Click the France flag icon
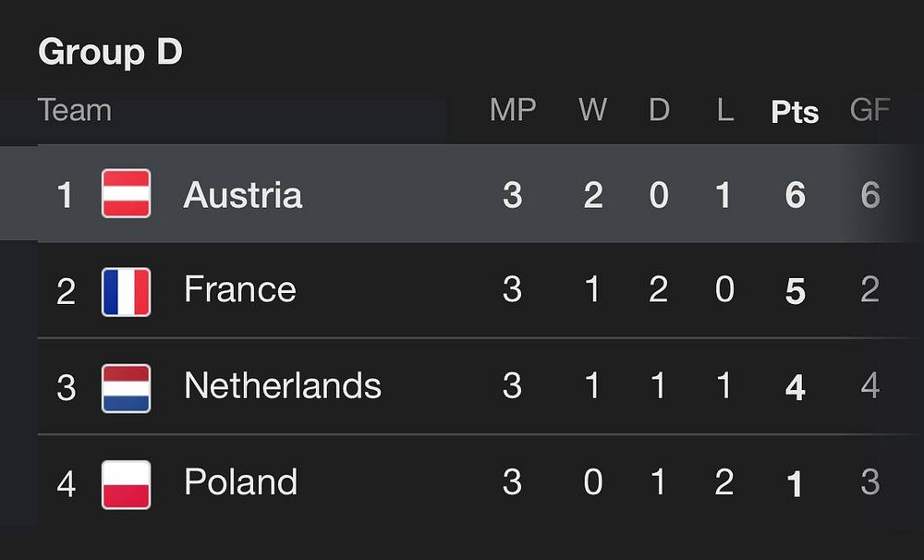Image resolution: width=924 pixels, height=560 pixels. click(x=126, y=291)
